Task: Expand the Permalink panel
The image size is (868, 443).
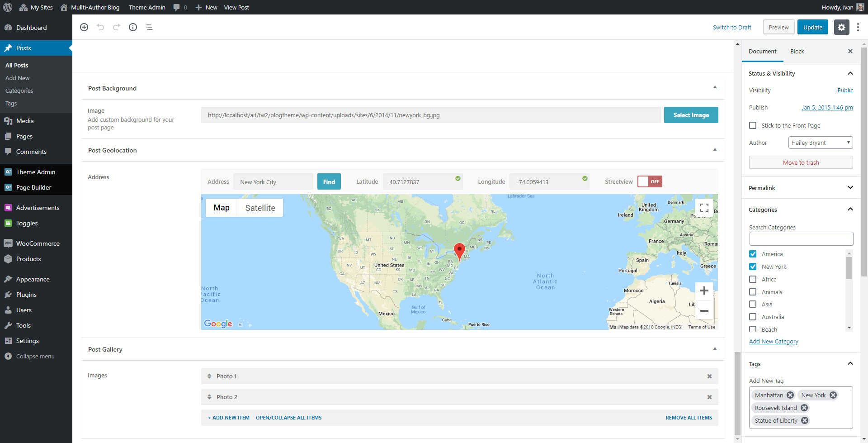Action: pyautogui.click(x=850, y=188)
